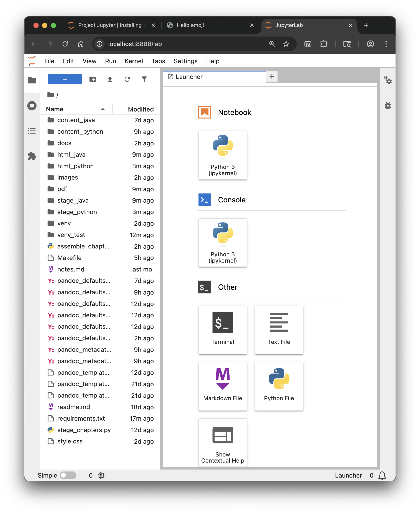The image size is (420, 513).
Task: Select the readme.md file
Action: click(100, 407)
